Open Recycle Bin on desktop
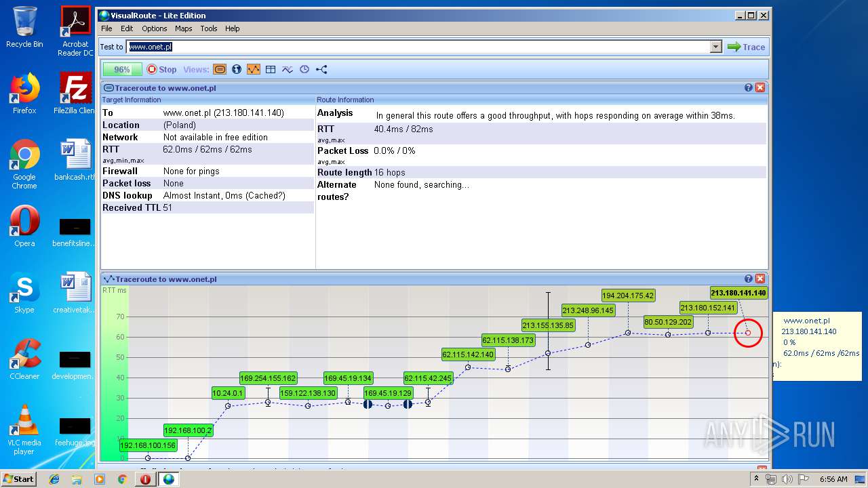The height and width of the screenshot is (488, 868). click(x=24, y=27)
